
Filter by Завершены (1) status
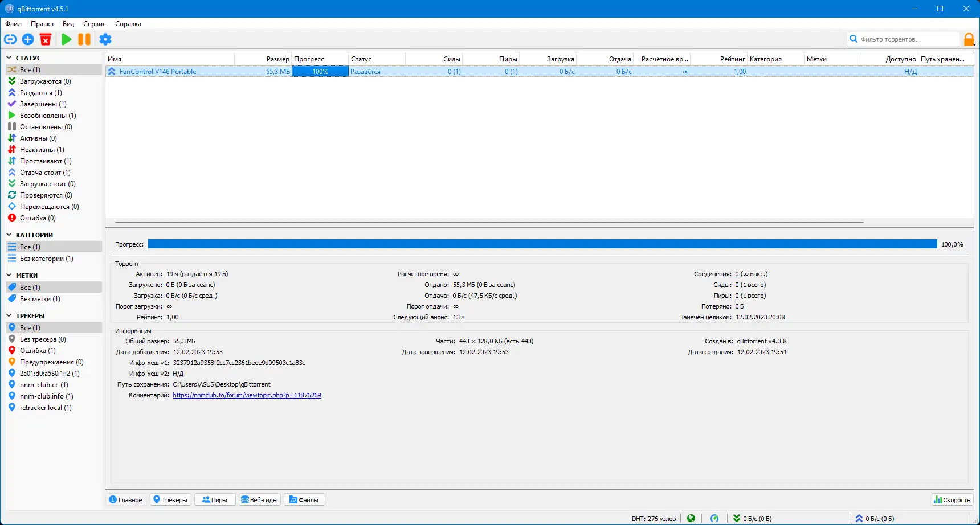click(54, 104)
